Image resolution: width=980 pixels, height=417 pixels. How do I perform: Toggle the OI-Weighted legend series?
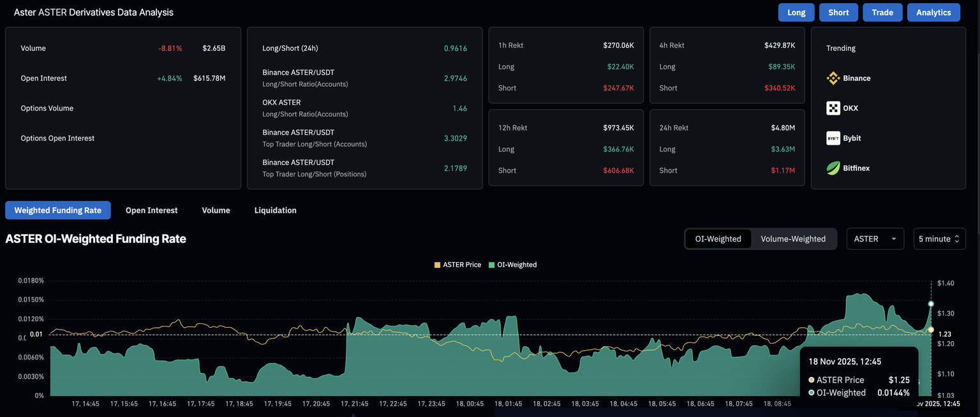492,265
